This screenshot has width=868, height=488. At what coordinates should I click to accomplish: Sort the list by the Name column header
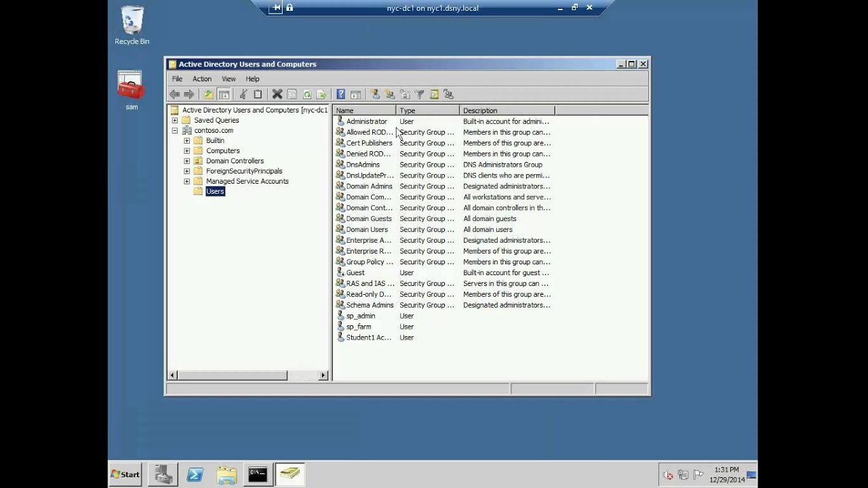coord(364,110)
